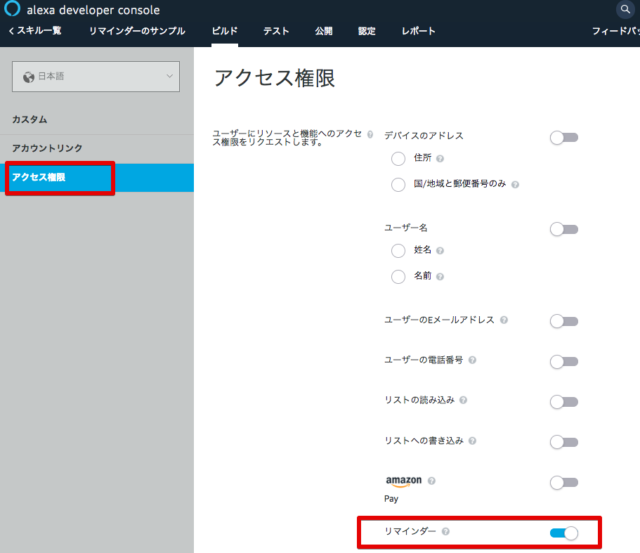Select 住所 radio button

[x=398, y=158]
